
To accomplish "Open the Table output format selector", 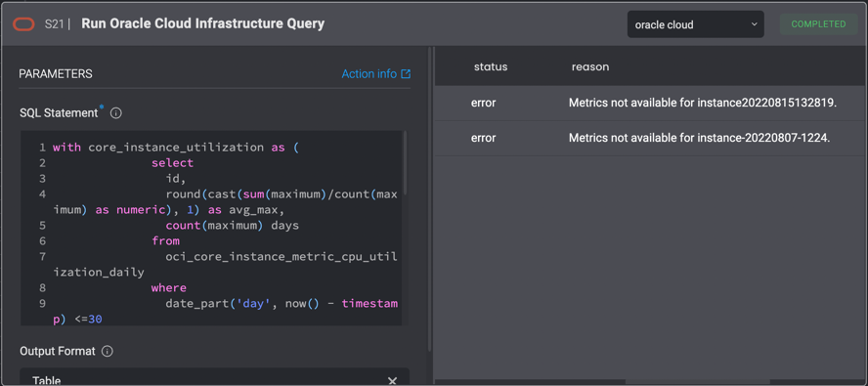I will (x=215, y=377).
